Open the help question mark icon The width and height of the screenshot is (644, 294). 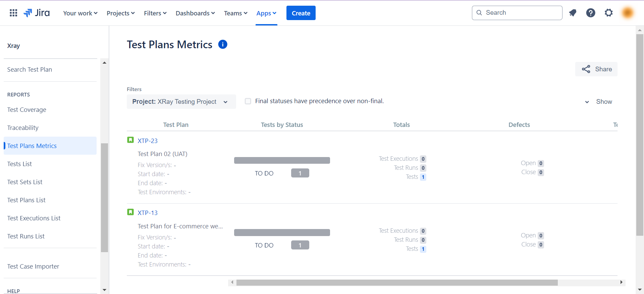pos(590,13)
